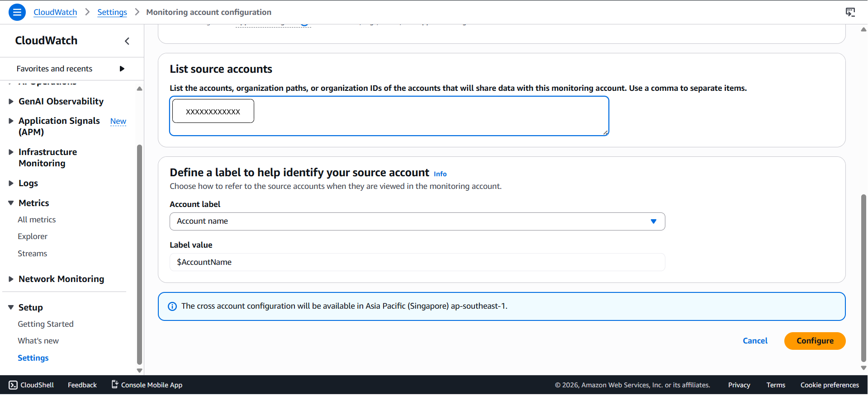Cancel the monitoring account configuration

click(755, 341)
